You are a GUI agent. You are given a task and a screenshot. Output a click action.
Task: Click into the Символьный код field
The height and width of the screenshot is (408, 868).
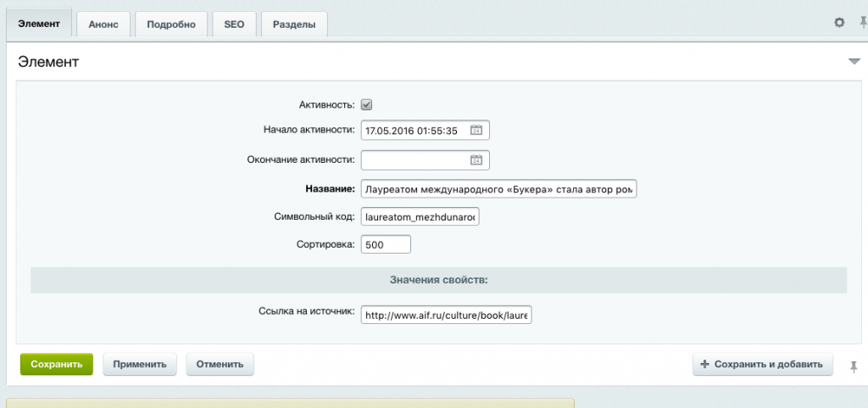[420, 217]
